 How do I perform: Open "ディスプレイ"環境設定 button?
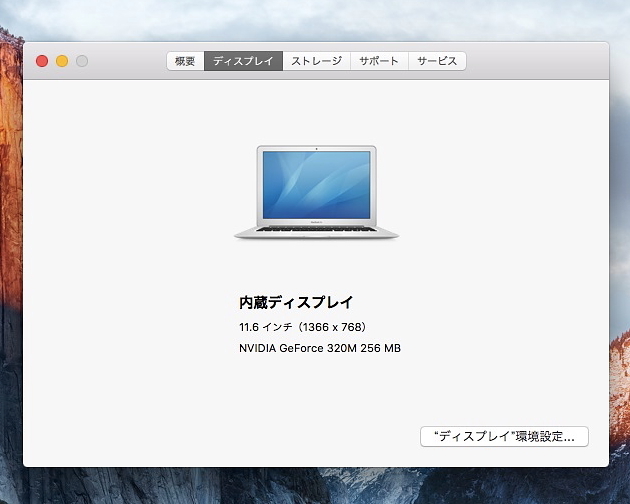(504, 436)
